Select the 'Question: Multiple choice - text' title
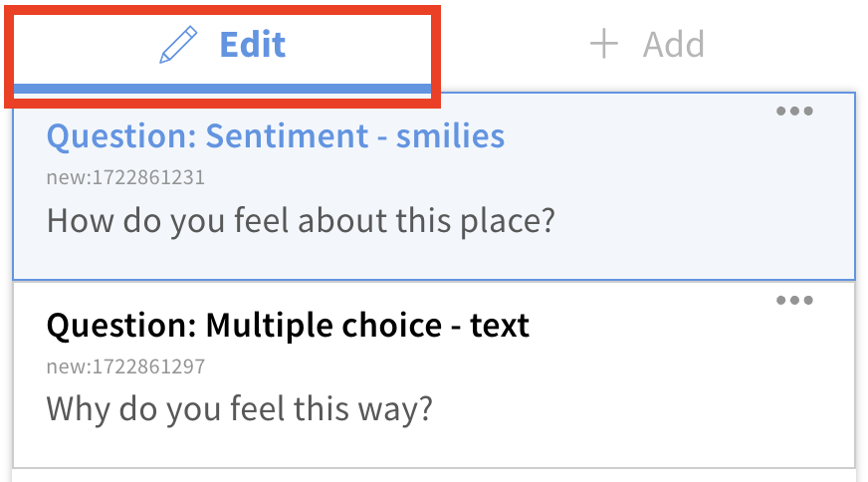Image resolution: width=868 pixels, height=482 pixels. (x=288, y=325)
